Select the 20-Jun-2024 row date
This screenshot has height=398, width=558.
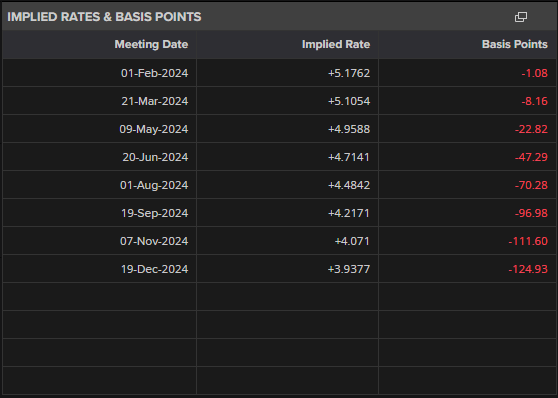click(155, 157)
